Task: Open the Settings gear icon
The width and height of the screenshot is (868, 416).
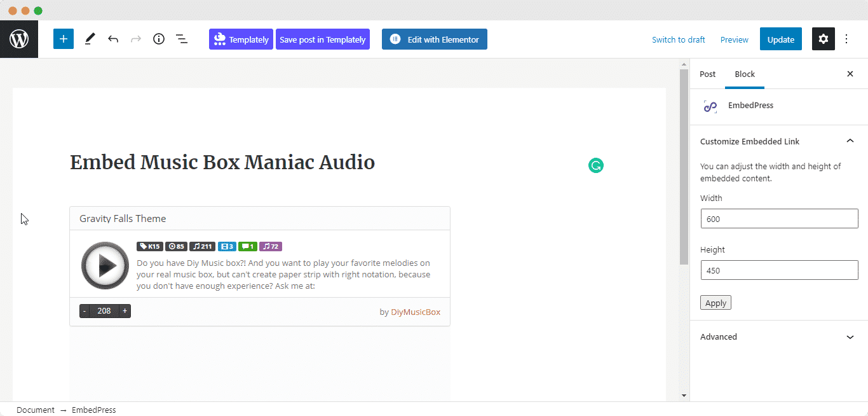Action: point(823,39)
